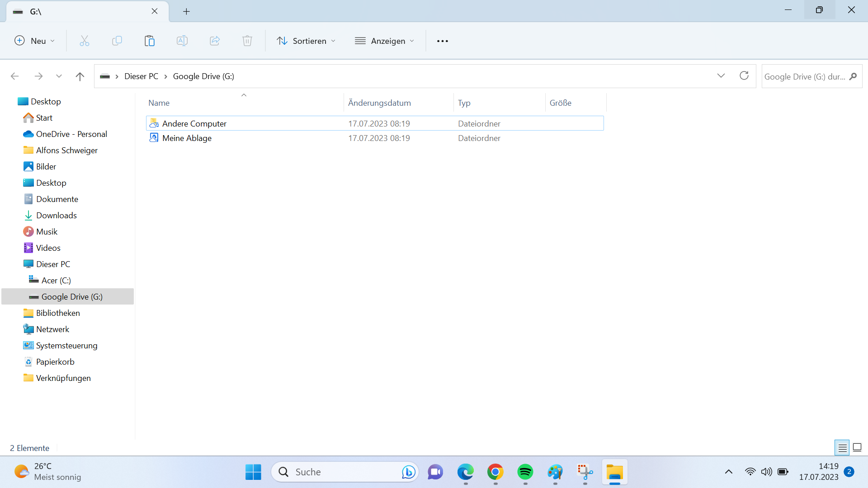
Task: Open the Anzeigen dropdown menu
Action: point(384,41)
